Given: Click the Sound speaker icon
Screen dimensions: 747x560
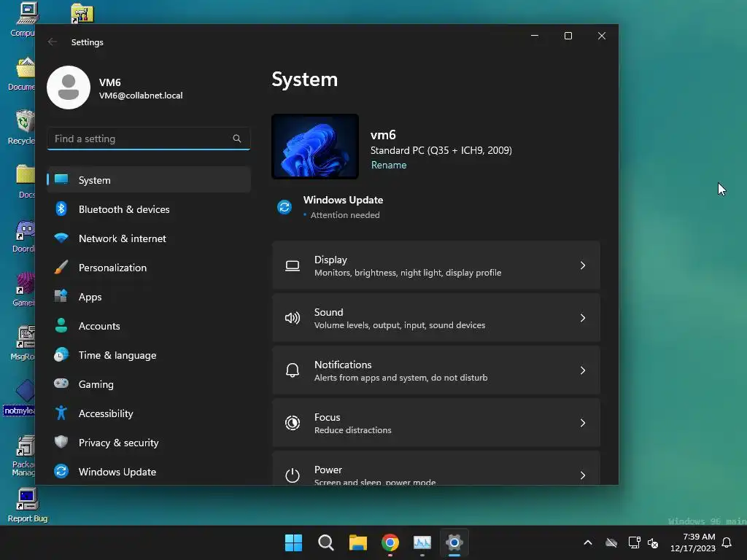Looking at the screenshot, I should point(293,318).
